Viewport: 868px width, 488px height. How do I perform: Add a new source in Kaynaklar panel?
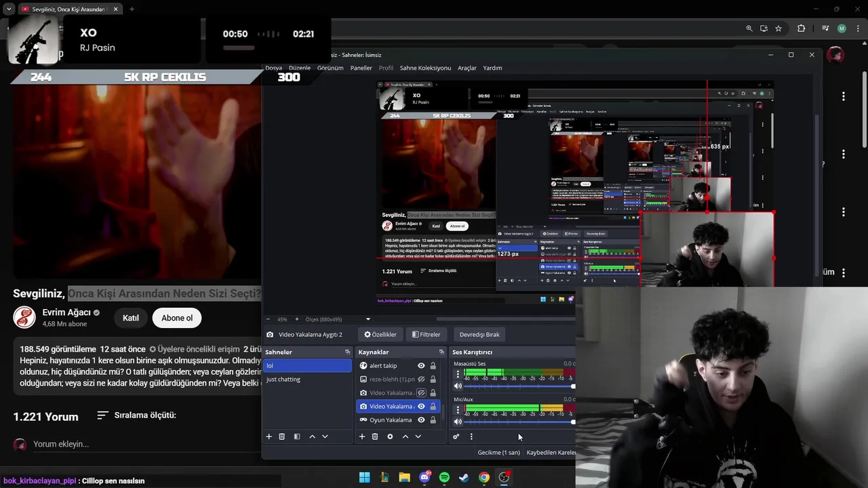pyautogui.click(x=361, y=436)
